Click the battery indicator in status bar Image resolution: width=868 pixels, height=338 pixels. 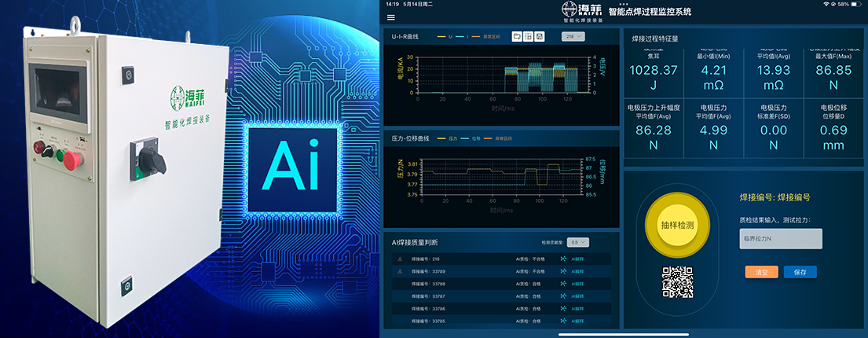pos(857,4)
